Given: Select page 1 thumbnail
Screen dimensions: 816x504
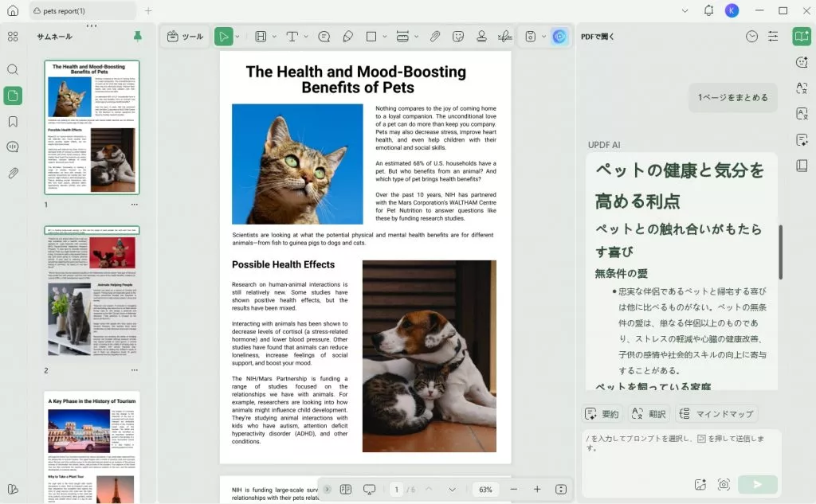Looking at the screenshot, I should 92,127.
